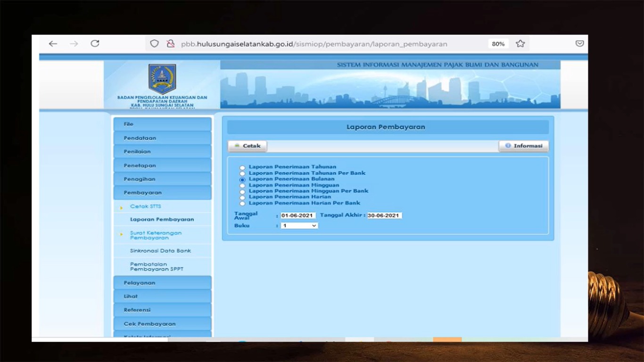Viewport: 644px width, 362px height.
Task: Click the browser address bar URL
Action: pos(314,44)
